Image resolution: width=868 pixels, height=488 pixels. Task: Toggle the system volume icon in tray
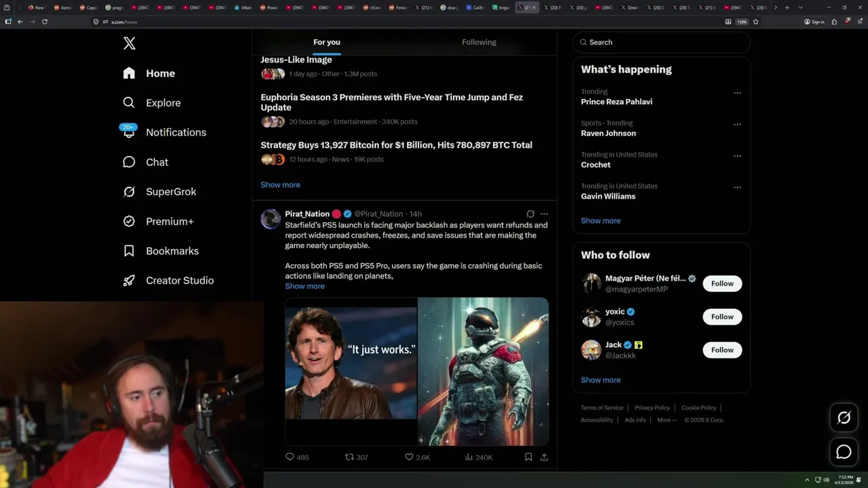pos(826,480)
